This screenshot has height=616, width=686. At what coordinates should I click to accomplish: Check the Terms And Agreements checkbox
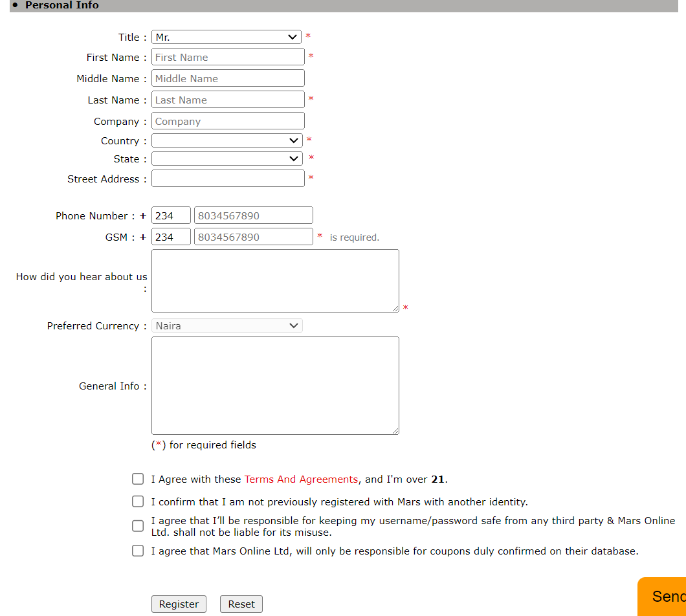(x=137, y=478)
